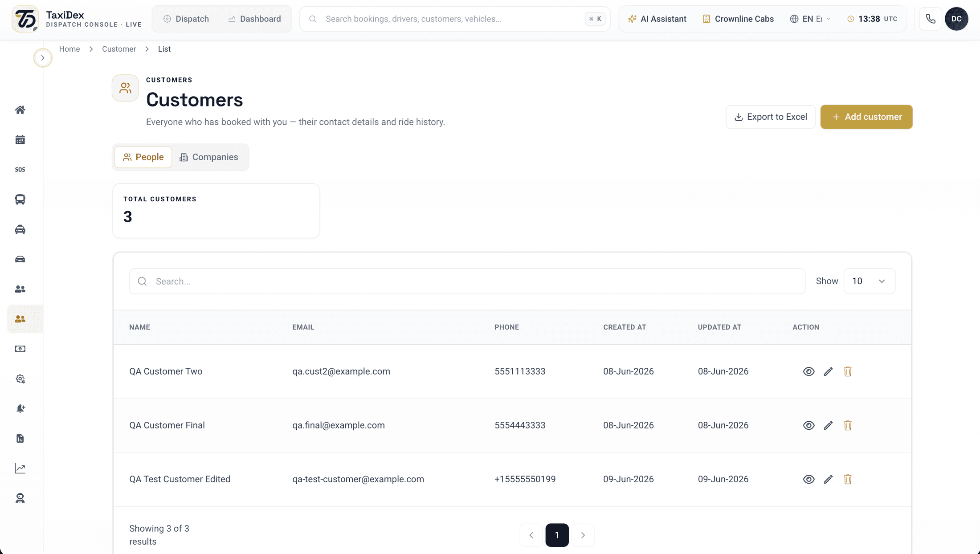Focus the customer table Search field
Screen dimensions: 980x554
click(x=467, y=281)
